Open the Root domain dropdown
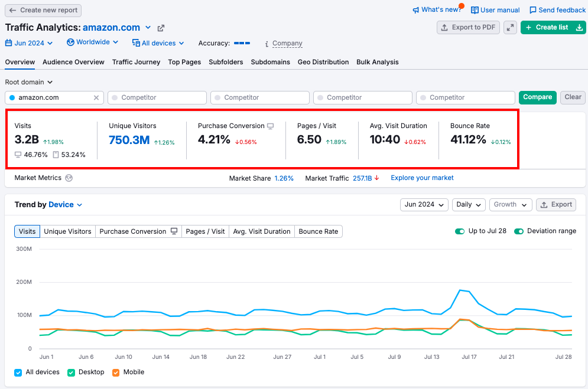Screen dimensions: 588x389 [29, 82]
